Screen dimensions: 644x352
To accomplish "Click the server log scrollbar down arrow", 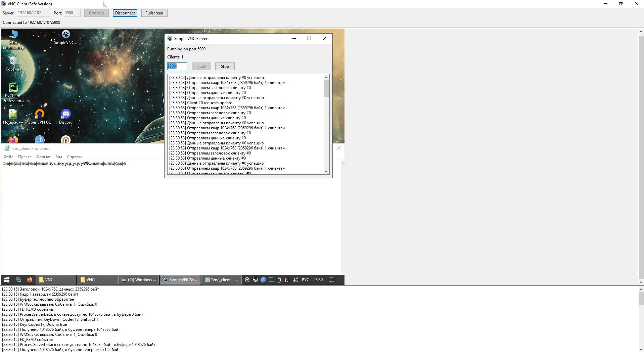I will pos(326,171).
